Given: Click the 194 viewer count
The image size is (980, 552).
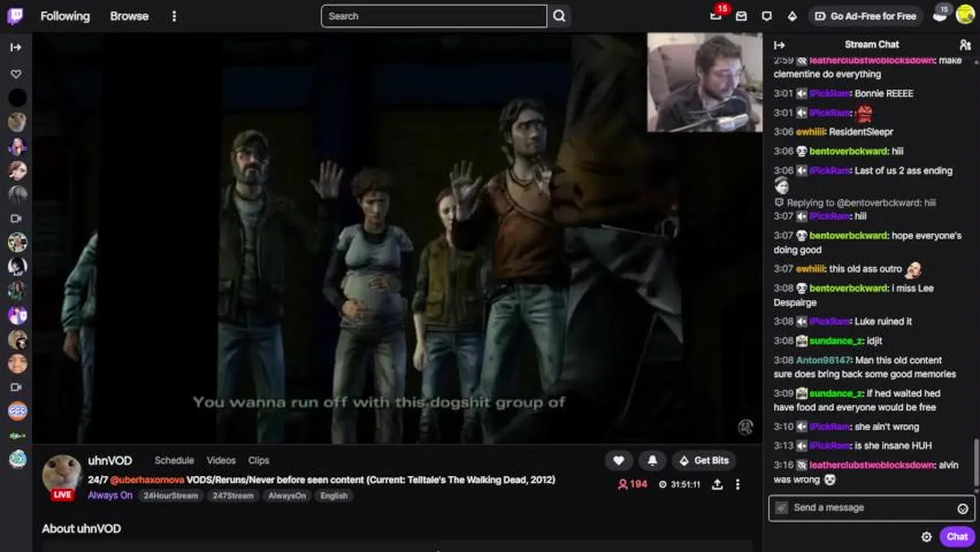Looking at the screenshot, I should pos(633,485).
